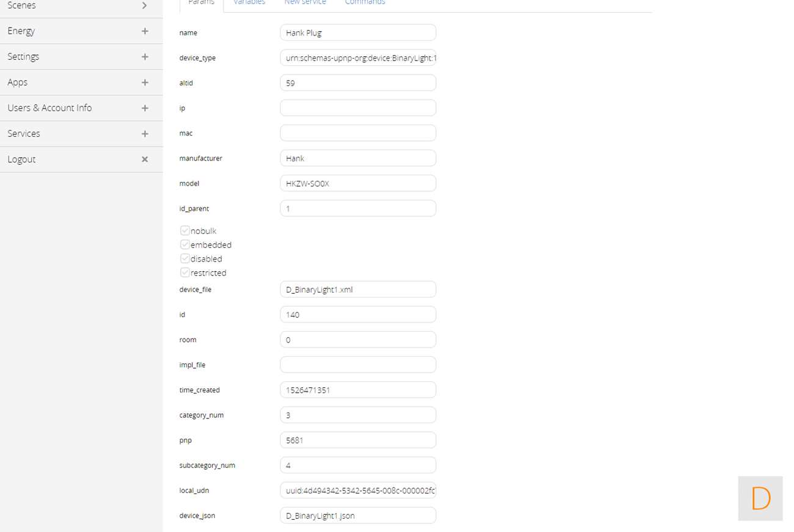Expand the Energy menu plus icon
The height and width of the screenshot is (532, 794).
coord(145,31)
